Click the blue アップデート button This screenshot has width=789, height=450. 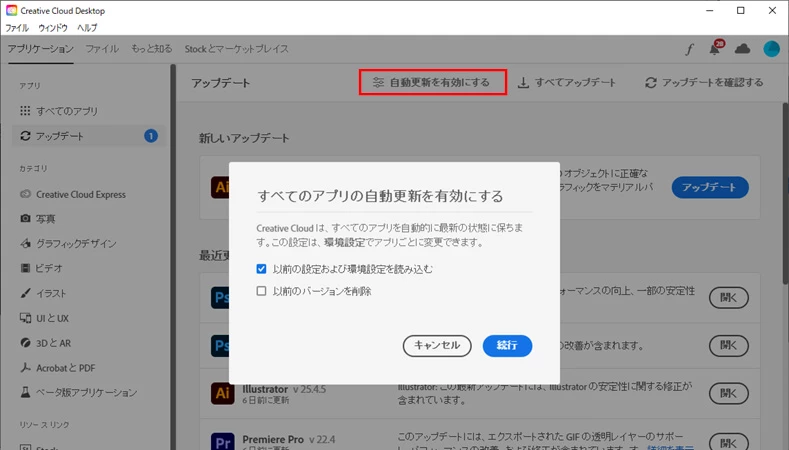click(710, 187)
